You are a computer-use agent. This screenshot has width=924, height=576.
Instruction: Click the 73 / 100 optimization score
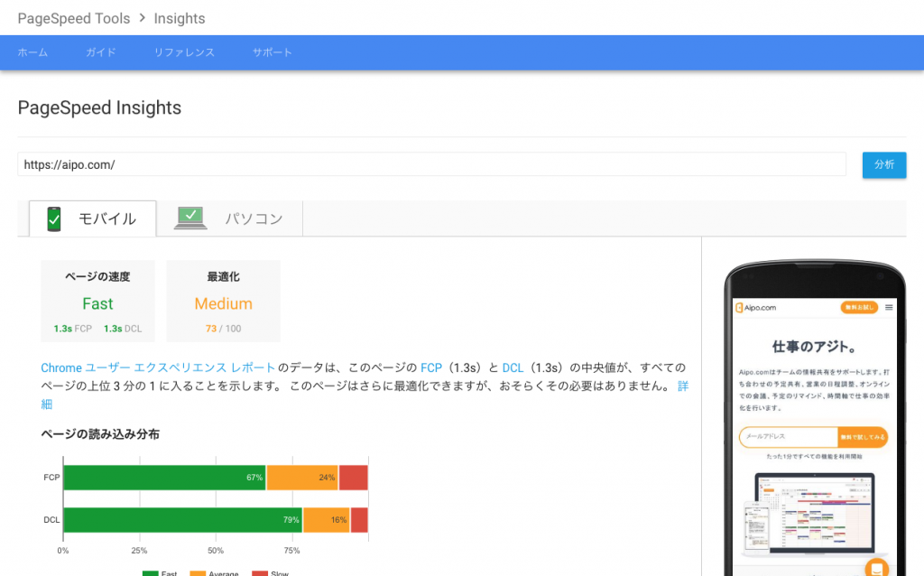click(224, 329)
